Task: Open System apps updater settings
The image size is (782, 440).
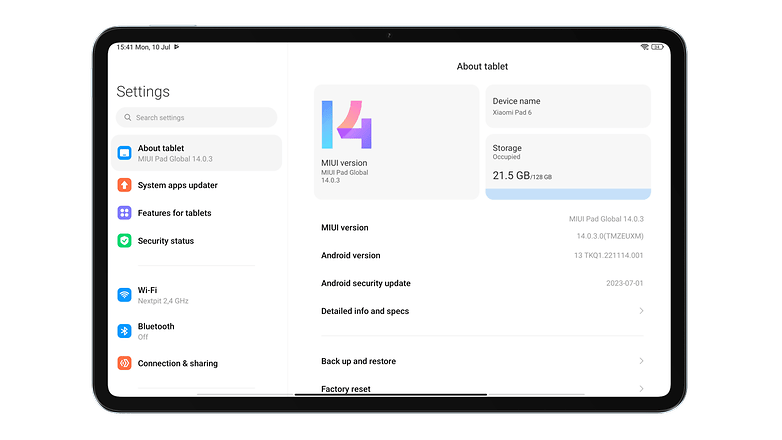Action: click(x=197, y=185)
